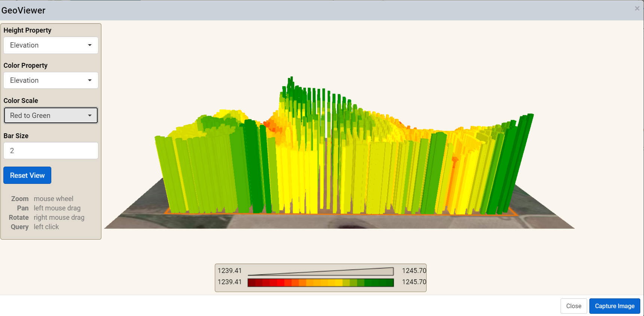Click the 'Rotate' hint label
644x316 pixels.
click(x=19, y=218)
